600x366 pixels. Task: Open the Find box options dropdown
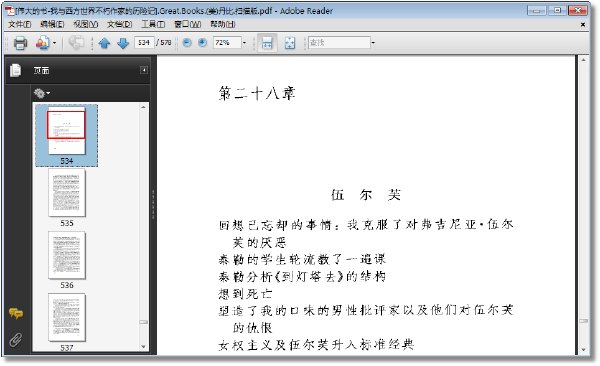pos(373,42)
